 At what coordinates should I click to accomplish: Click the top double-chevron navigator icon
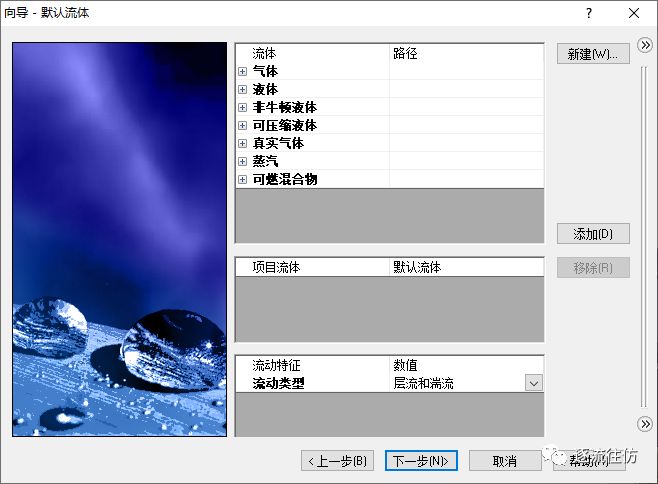tap(645, 45)
